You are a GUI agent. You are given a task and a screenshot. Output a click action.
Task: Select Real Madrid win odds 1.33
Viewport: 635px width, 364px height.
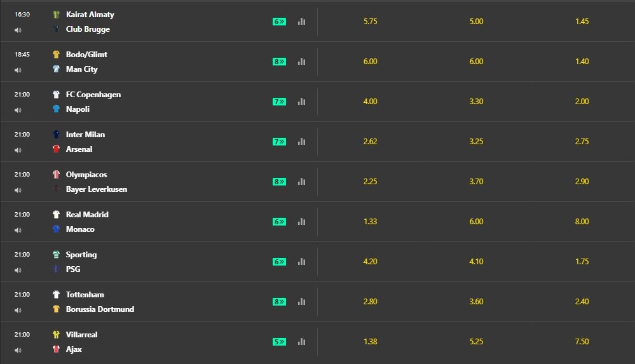pyautogui.click(x=370, y=222)
